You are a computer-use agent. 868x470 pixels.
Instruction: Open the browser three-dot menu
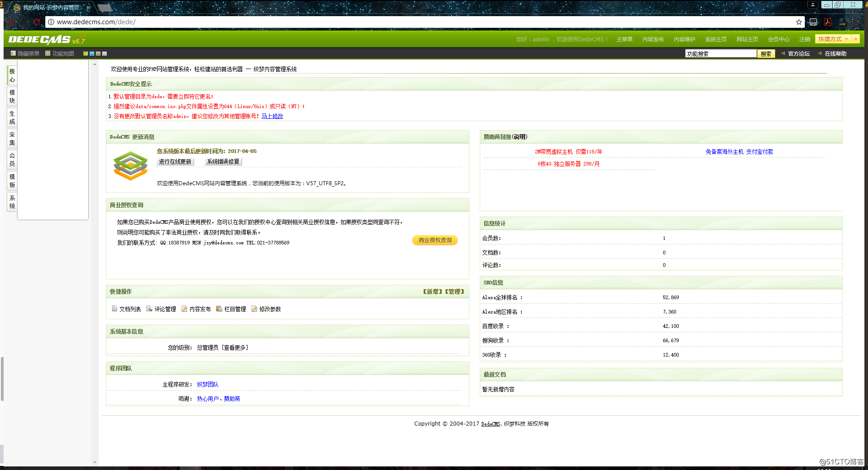pos(856,22)
